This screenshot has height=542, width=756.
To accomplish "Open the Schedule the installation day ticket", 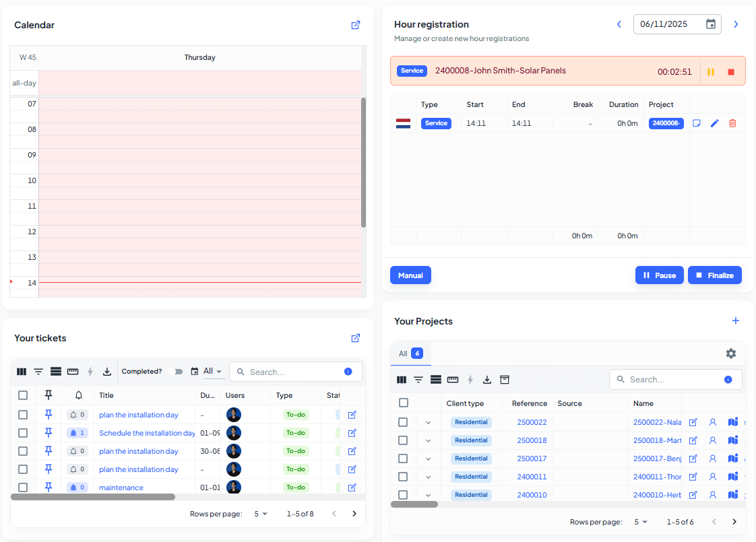I will tap(147, 433).
